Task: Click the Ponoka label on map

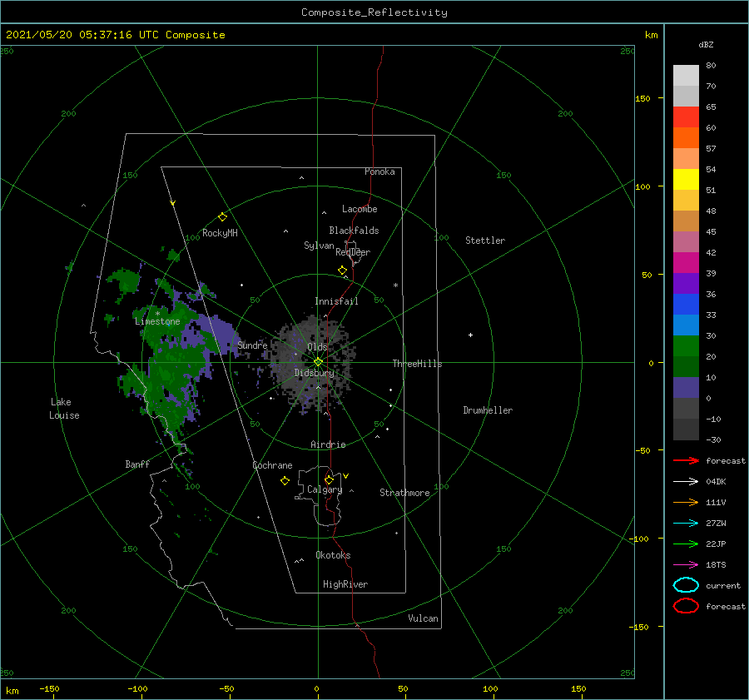Action: point(379,171)
